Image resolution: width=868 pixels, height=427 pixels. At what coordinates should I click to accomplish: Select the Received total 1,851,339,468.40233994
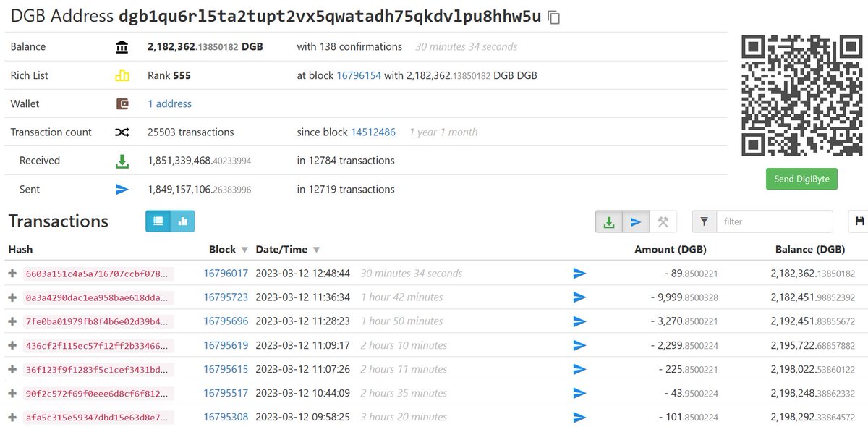(200, 161)
